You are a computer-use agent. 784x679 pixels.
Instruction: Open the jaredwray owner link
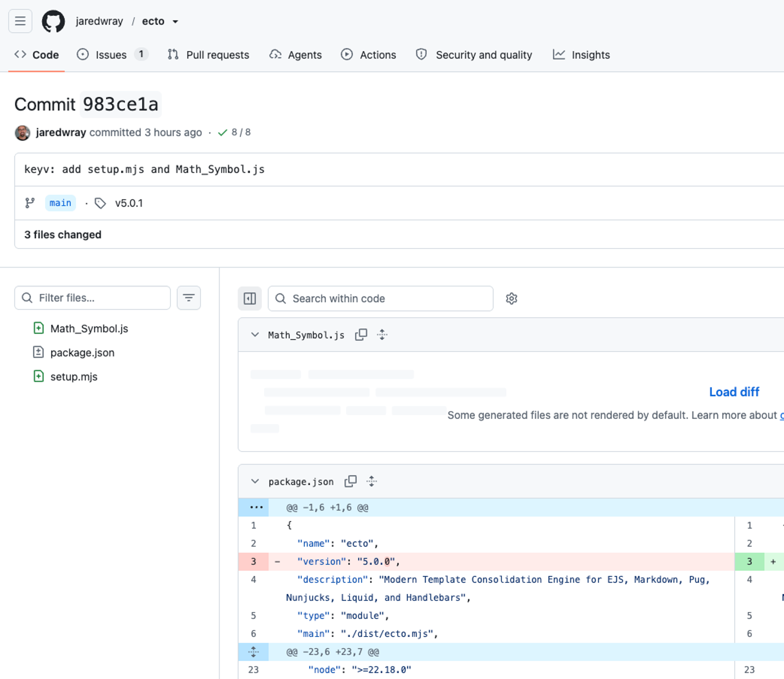click(x=99, y=21)
